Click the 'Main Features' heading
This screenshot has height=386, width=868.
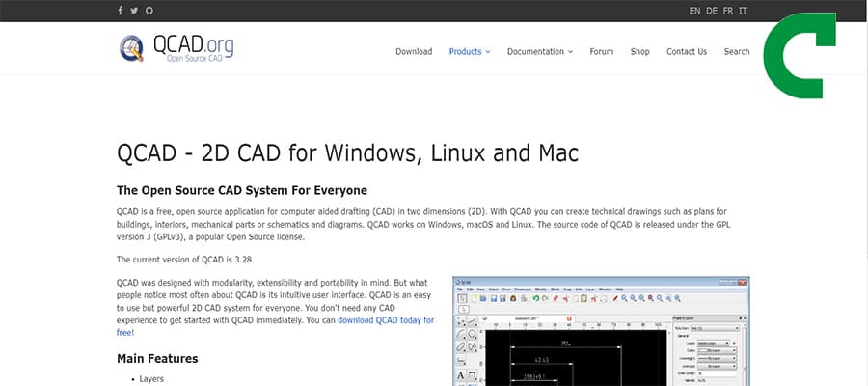(x=157, y=359)
